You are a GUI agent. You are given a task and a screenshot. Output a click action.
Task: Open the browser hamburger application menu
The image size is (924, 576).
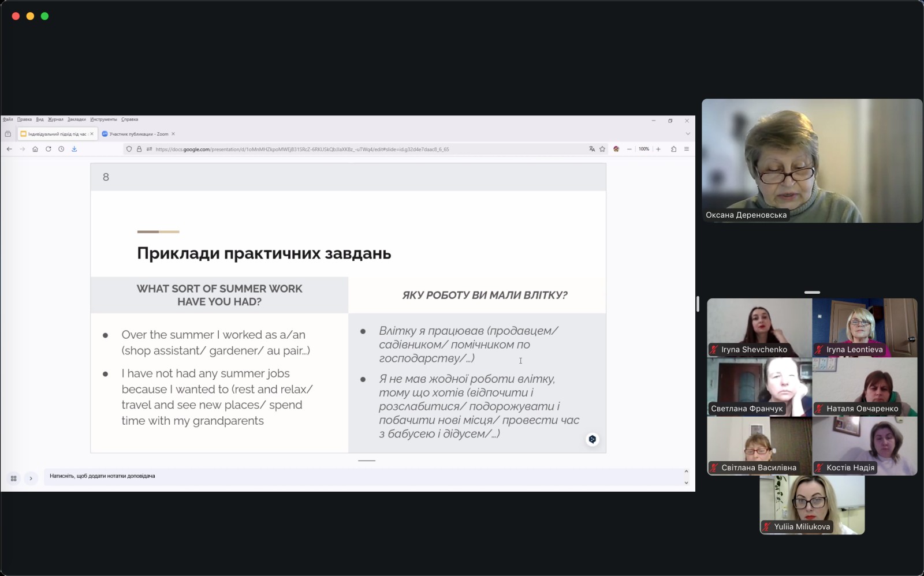[x=687, y=149]
